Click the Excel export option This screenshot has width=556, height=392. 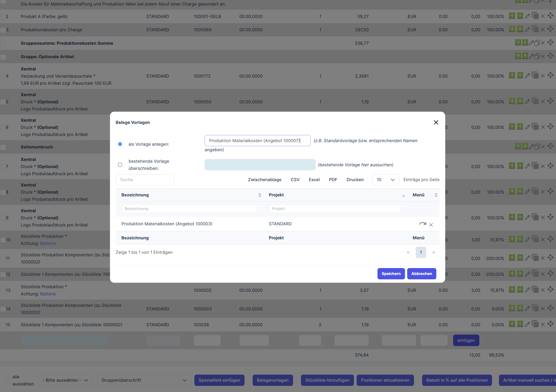coord(314,180)
